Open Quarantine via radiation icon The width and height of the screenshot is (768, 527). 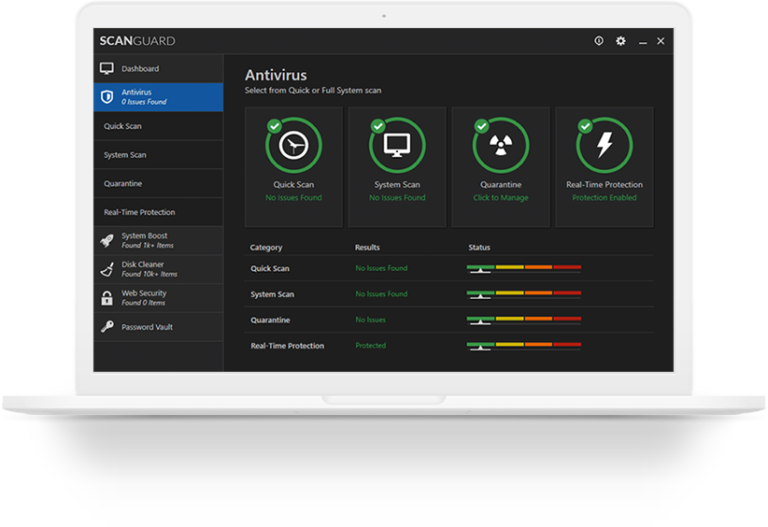(x=501, y=145)
